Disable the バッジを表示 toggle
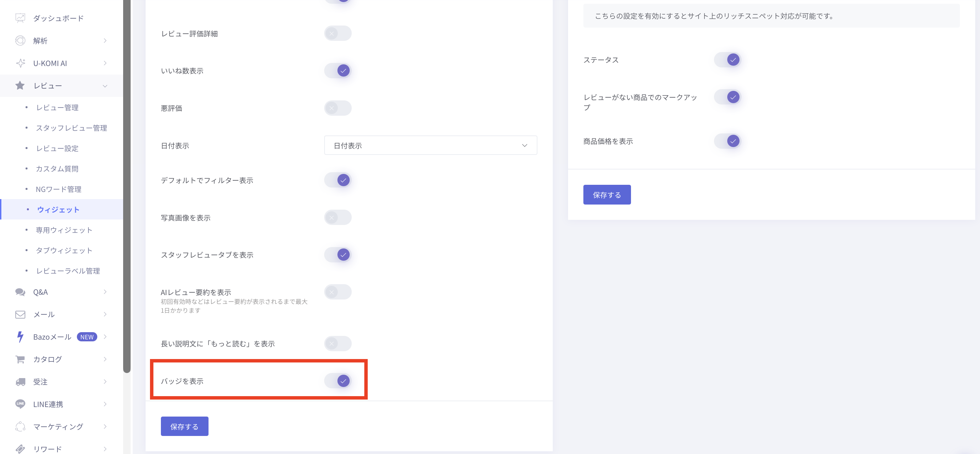This screenshot has width=980, height=454. point(338,381)
